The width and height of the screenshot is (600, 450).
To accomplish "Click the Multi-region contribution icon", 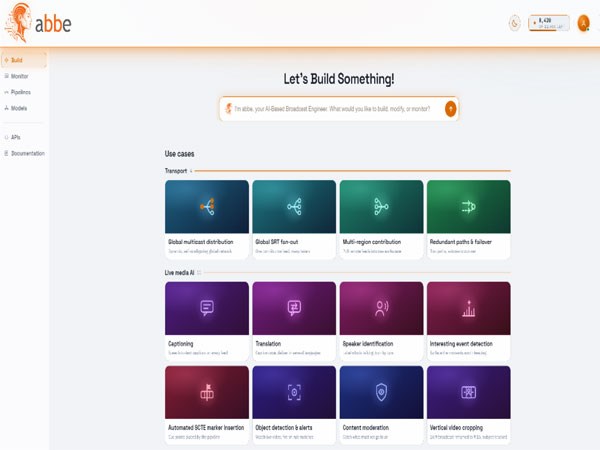I will 382,207.
